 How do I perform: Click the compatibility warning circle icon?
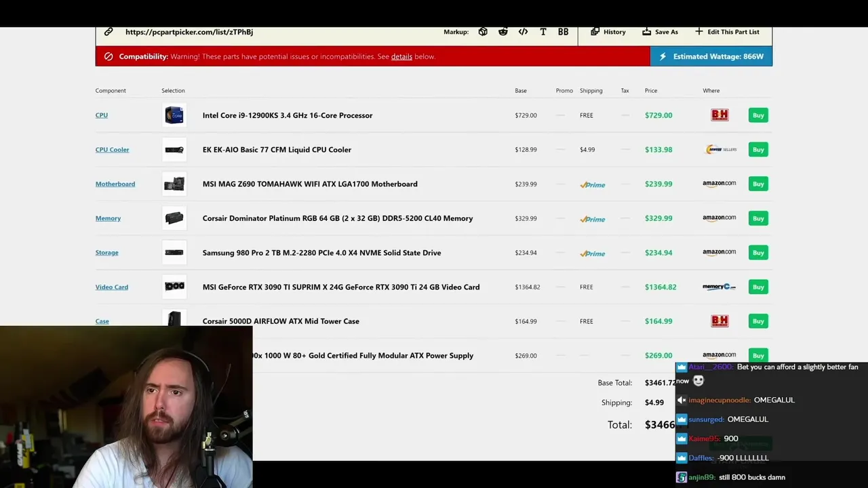pos(108,56)
